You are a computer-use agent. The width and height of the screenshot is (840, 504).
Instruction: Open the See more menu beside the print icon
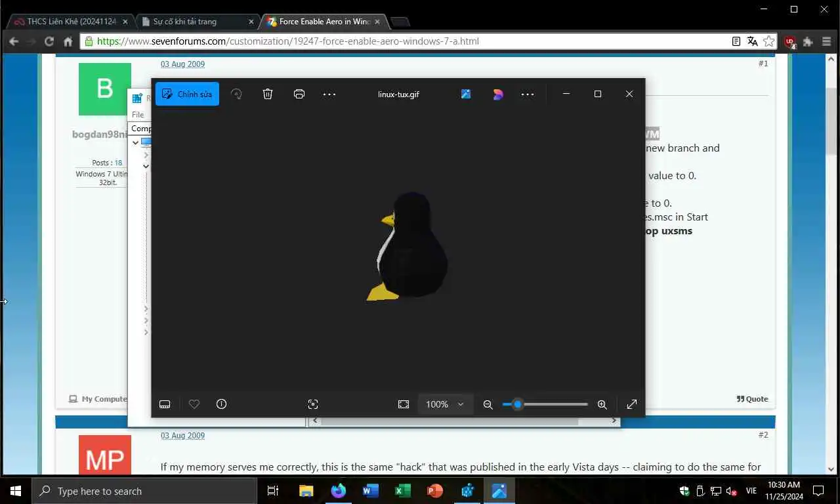(x=329, y=94)
